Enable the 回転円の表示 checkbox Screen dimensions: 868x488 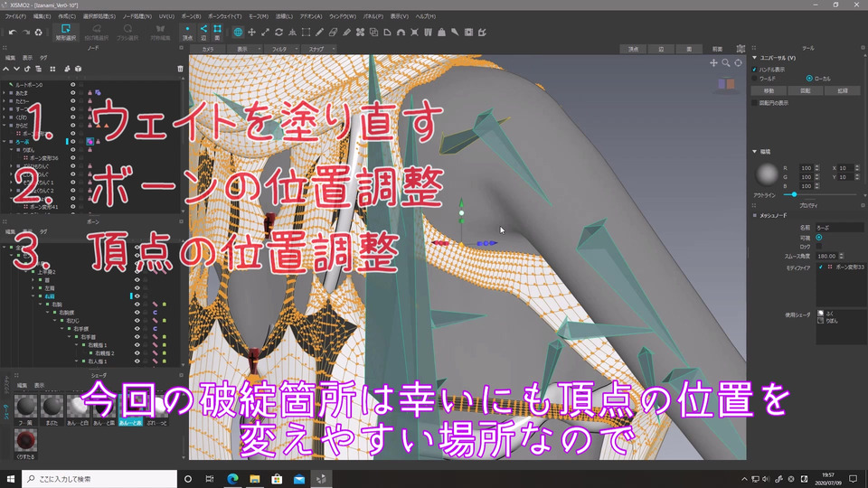click(754, 103)
